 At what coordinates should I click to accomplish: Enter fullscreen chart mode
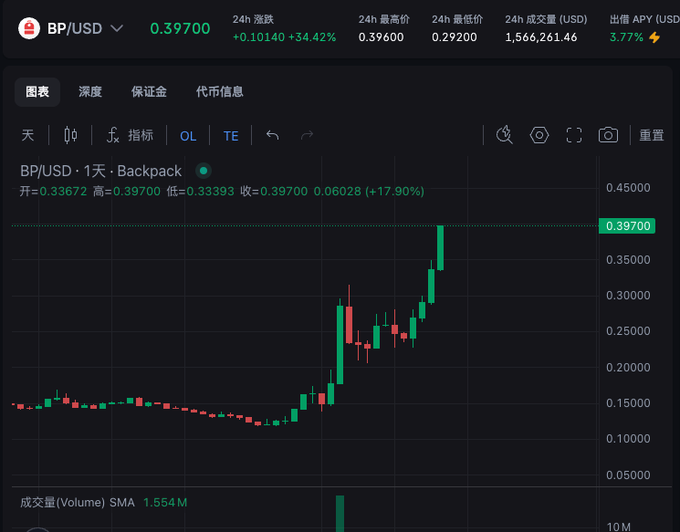574,135
